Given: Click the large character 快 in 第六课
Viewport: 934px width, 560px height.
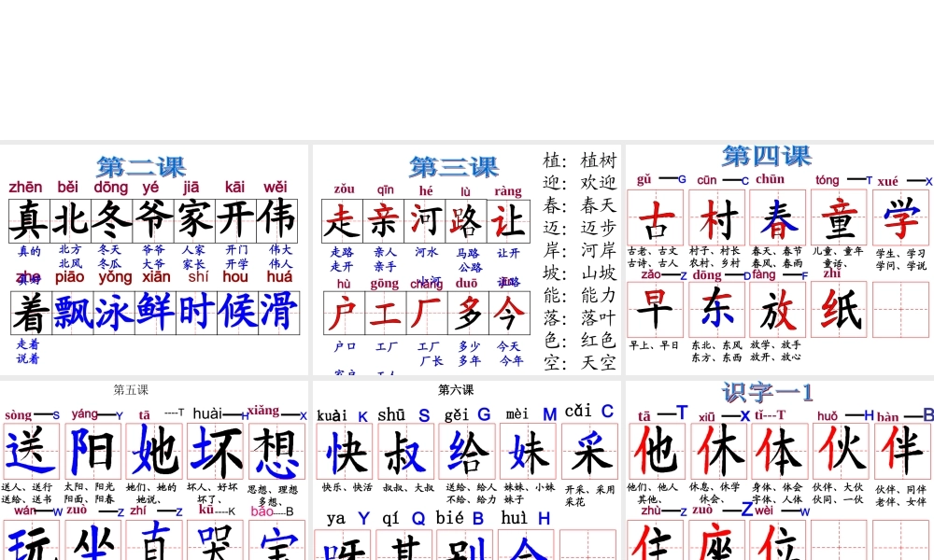Looking at the screenshot, I should point(345,453).
